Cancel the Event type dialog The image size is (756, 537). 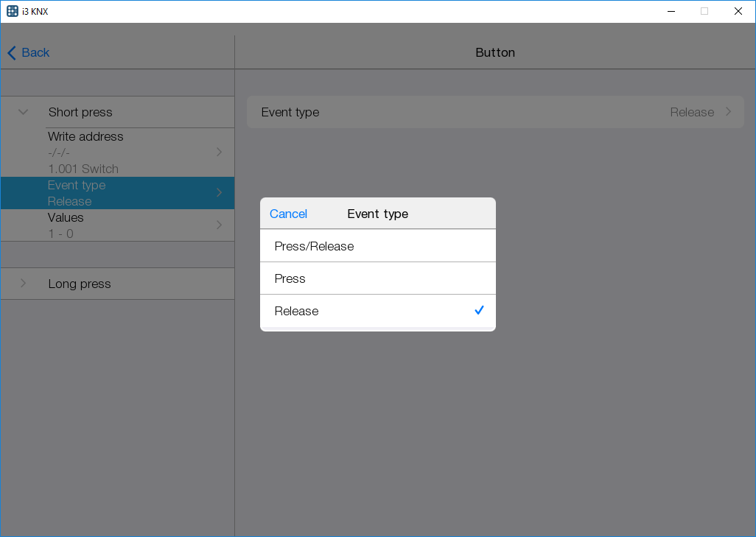click(288, 214)
